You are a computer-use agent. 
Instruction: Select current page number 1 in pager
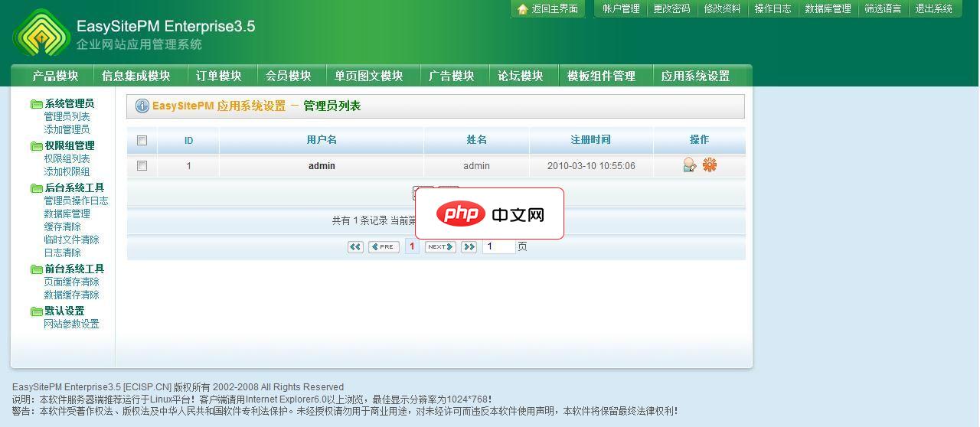point(412,246)
